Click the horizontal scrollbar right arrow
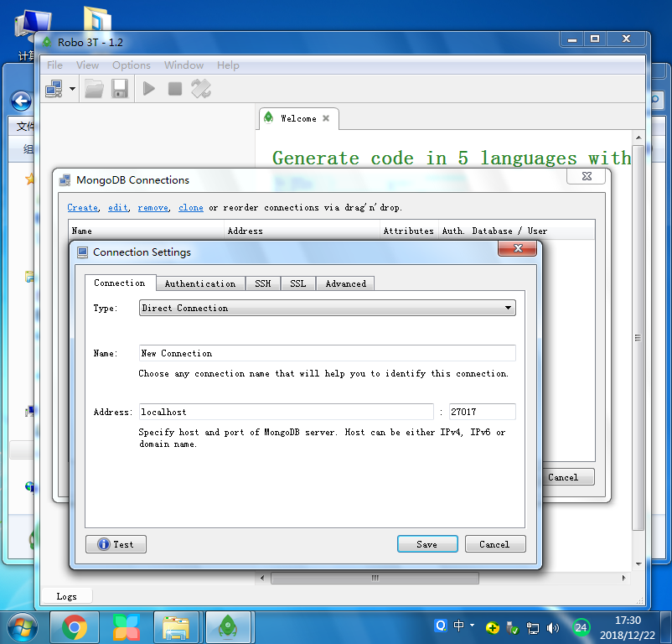Screen dimensions: 672x644 click(623, 578)
